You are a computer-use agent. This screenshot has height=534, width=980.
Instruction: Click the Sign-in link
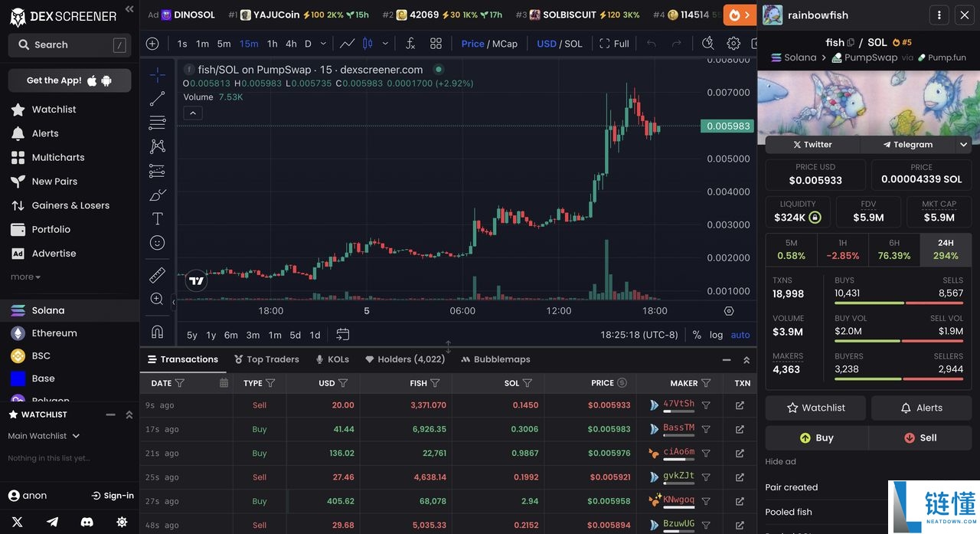pyautogui.click(x=113, y=496)
